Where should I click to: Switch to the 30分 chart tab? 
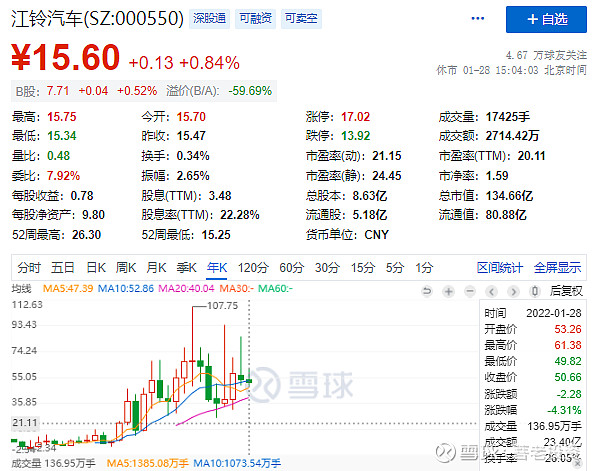click(327, 268)
